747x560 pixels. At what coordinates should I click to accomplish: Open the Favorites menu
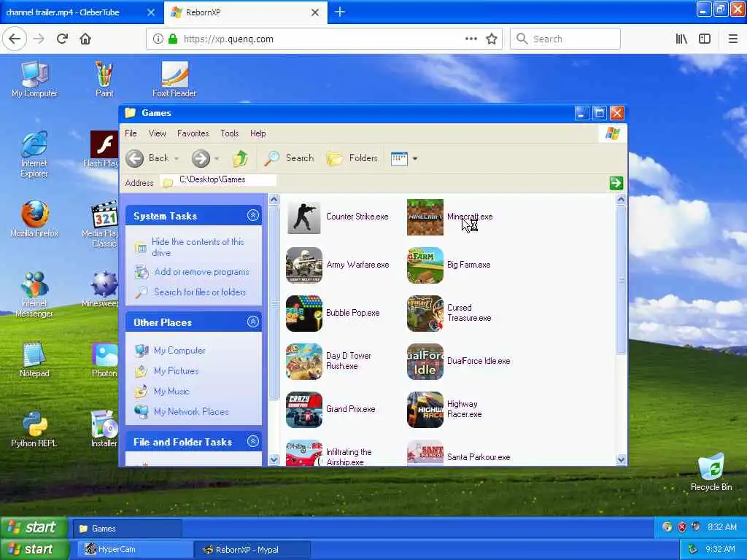(193, 133)
